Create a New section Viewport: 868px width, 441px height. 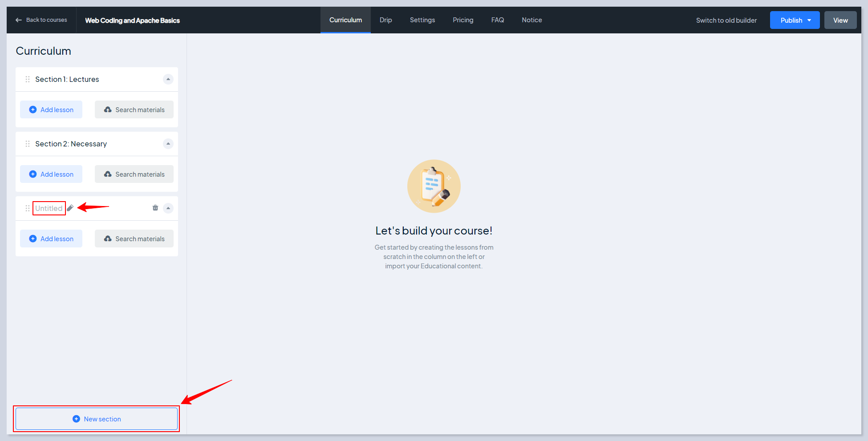[97, 419]
